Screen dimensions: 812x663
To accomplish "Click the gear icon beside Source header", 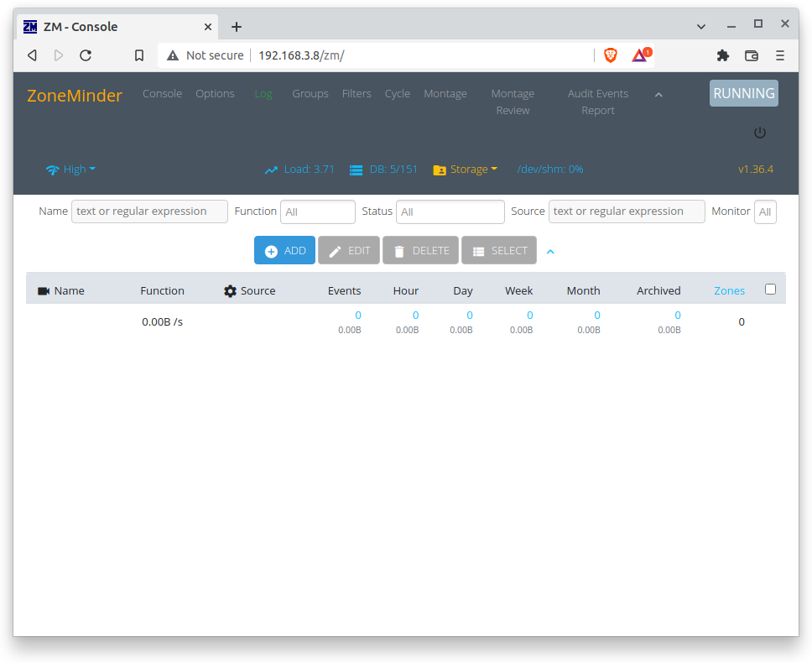I will click(x=230, y=291).
